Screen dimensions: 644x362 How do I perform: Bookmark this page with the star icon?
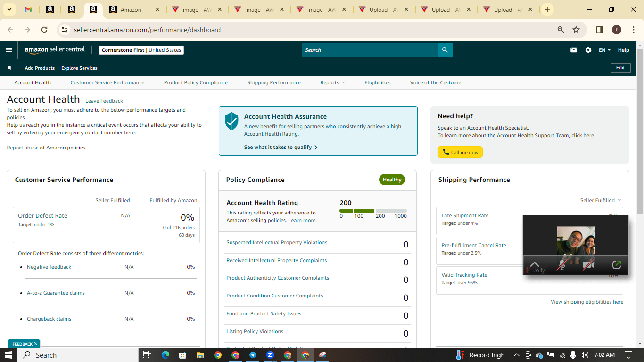pos(576,30)
